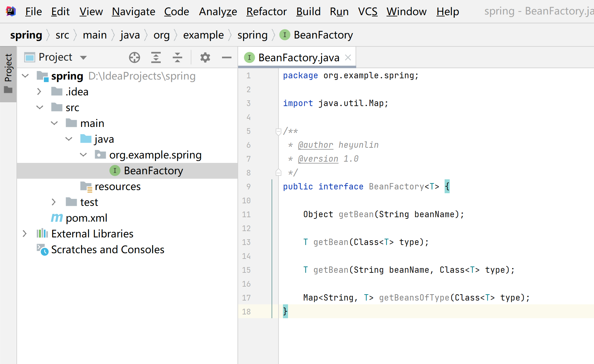Click the External Libraries icon
This screenshot has height=364, width=594.
pos(42,233)
